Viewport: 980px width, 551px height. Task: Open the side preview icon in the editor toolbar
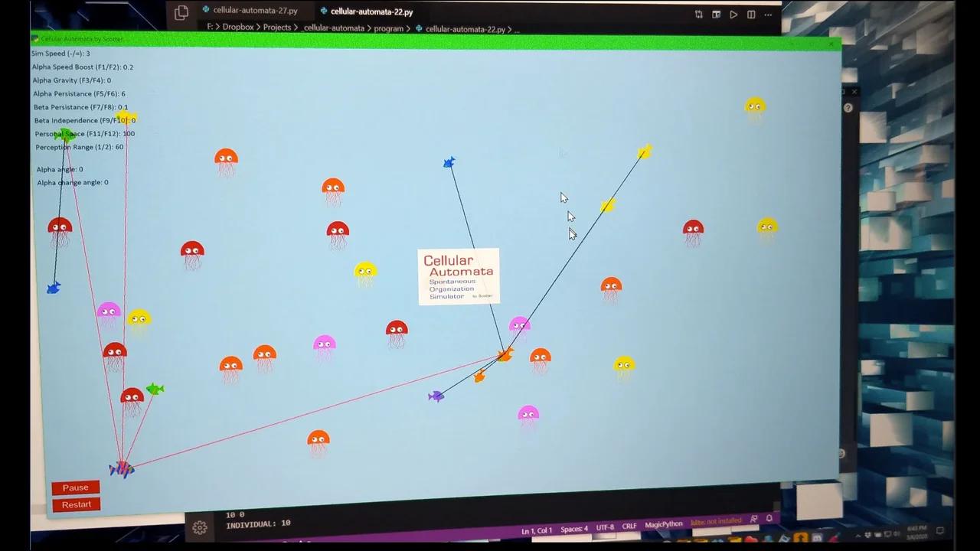717,14
